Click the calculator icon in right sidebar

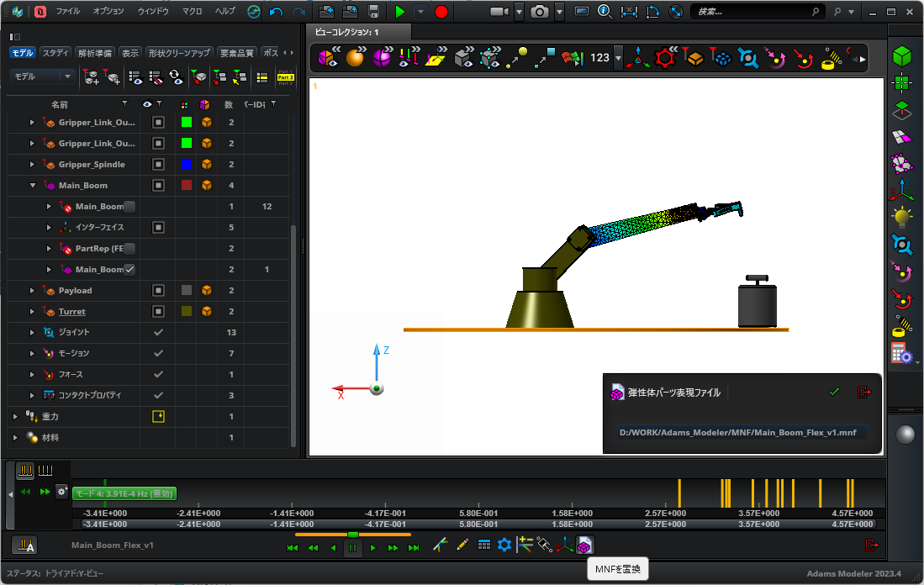tap(901, 353)
